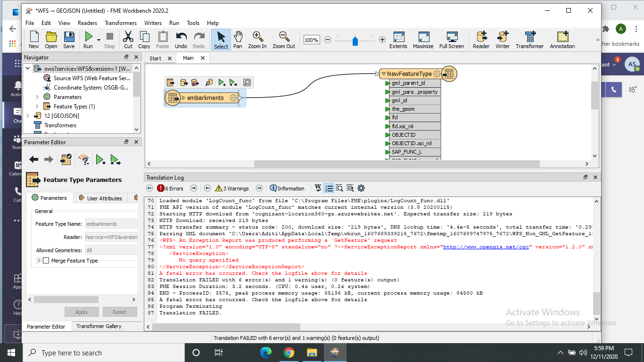Click the Feature Type Name input field
This screenshot has width=644, height=362.
pyautogui.click(x=111, y=224)
